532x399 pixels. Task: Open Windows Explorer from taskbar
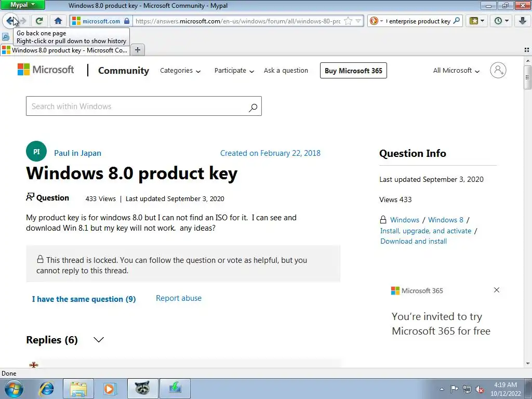click(78, 389)
